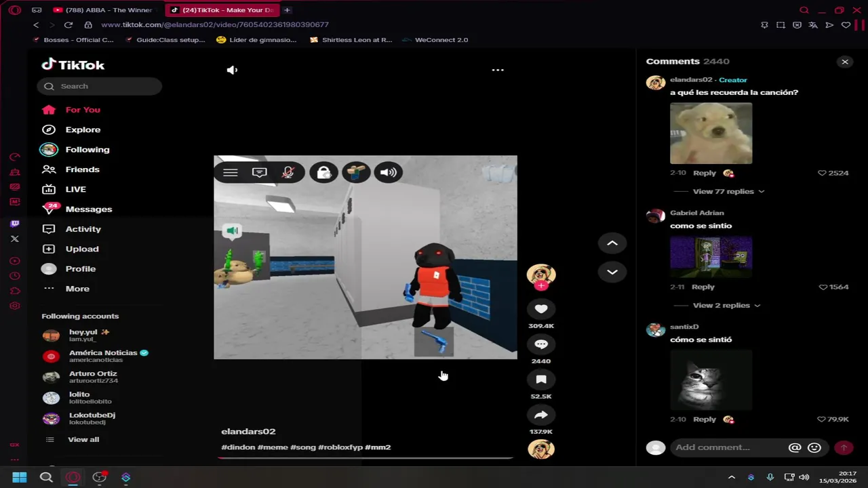
Task: Open the #robloxfyp hashtag
Action: point(340,447)
